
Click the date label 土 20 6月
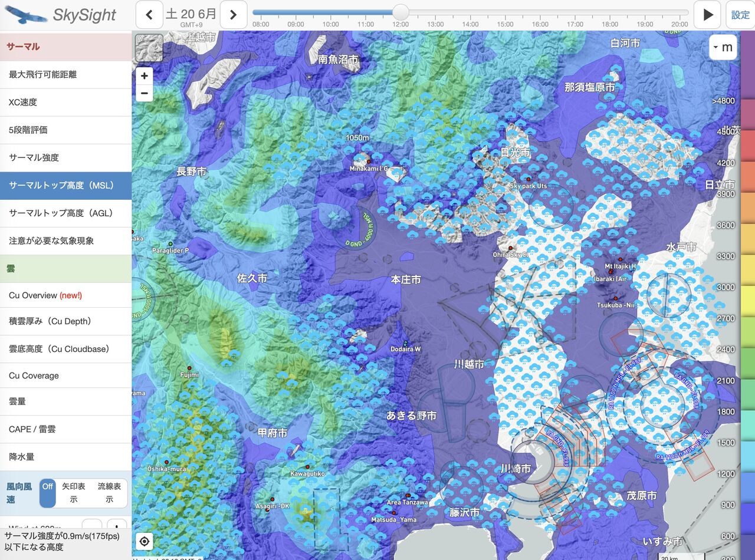[x=191, y=14]
